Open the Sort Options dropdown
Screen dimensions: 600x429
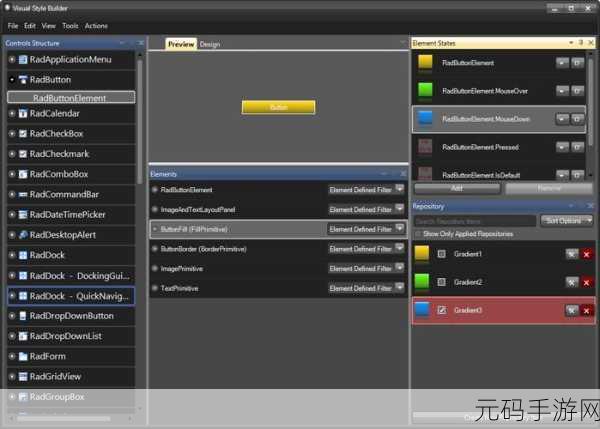(x=567, y=220)
